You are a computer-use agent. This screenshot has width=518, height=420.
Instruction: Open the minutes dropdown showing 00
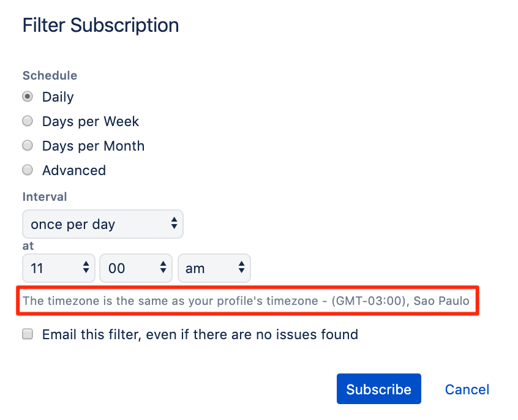136,268
